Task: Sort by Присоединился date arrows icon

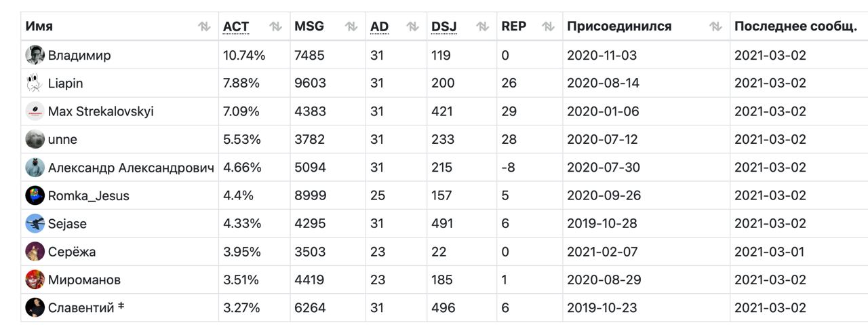Action: coord(715,27)
